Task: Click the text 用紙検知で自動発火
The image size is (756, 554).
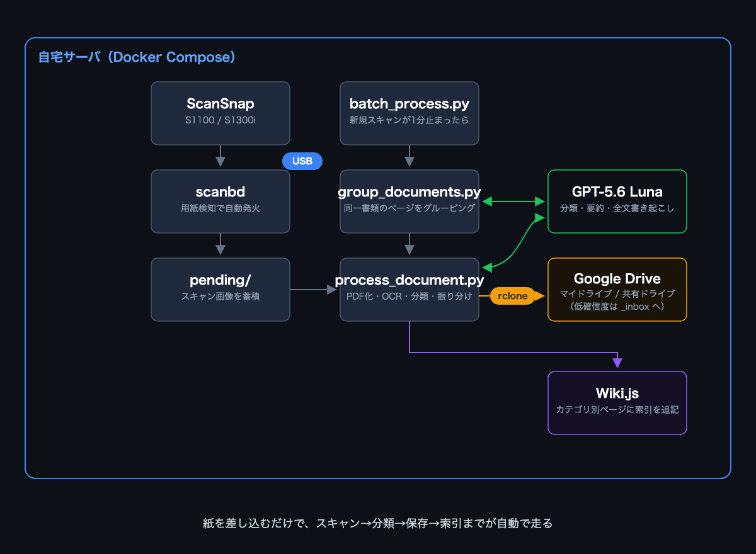Action: [220, 208]
